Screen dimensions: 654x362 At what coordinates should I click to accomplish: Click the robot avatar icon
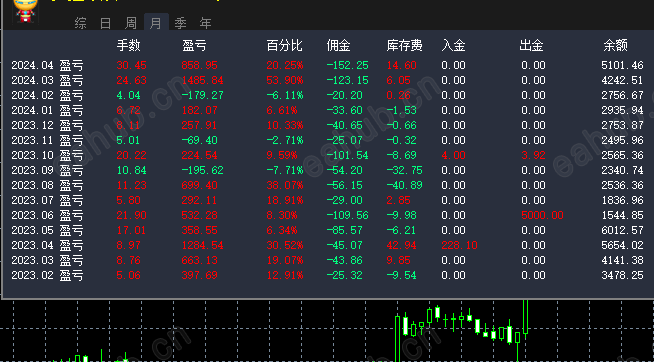(26, 10)
